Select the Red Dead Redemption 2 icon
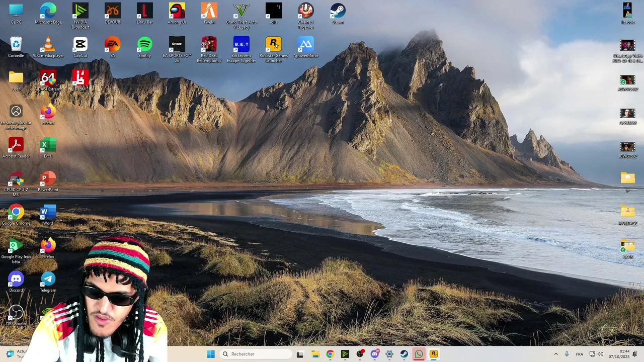Screen dimensions: 644x362 (x=209, y=50)
